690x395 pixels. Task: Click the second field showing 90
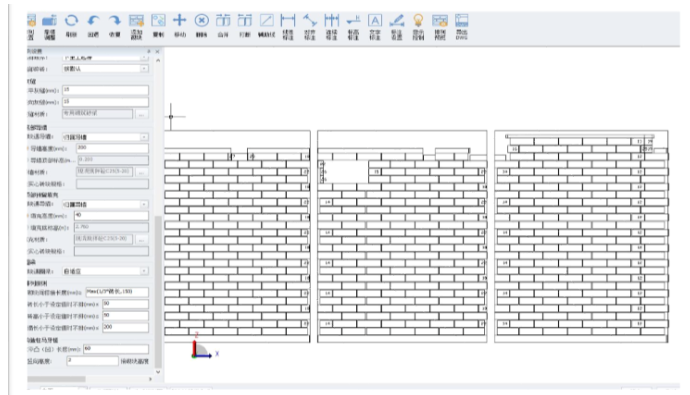pos(125,316)
